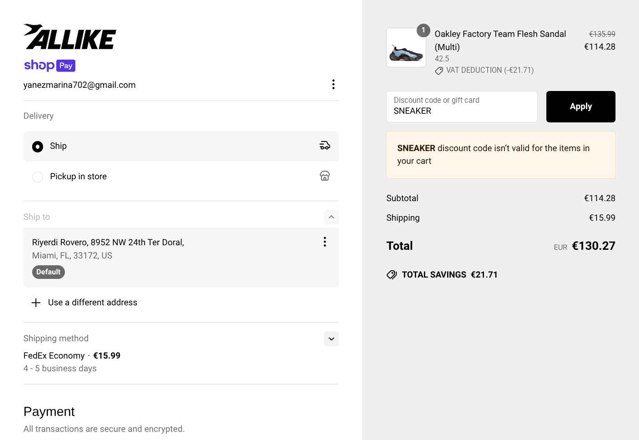The width and height of the screenshot is (639, 440).
Task: Click the Discount code or gift card field
Action: point(462,107)
